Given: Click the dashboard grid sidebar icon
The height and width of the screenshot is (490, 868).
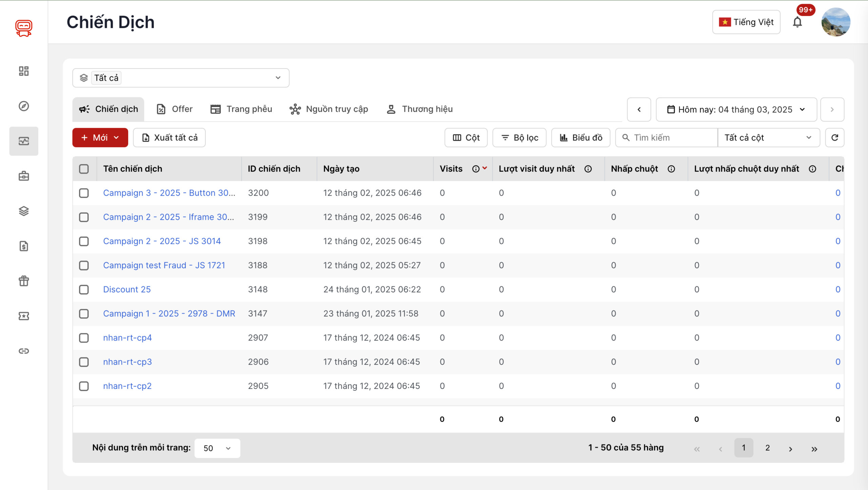Looking at the screenshot, I should (24, 71).
